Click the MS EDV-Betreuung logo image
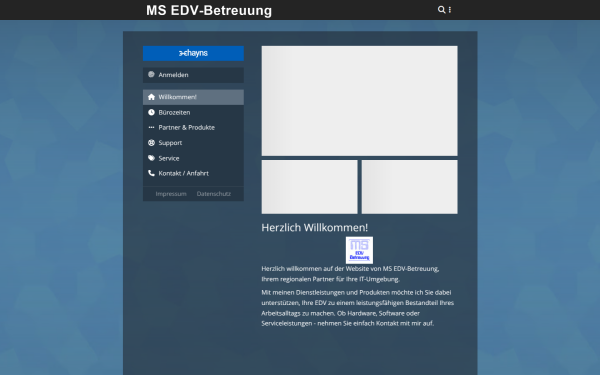Screen dimensions: 600x375 click(x=359, y=250)
